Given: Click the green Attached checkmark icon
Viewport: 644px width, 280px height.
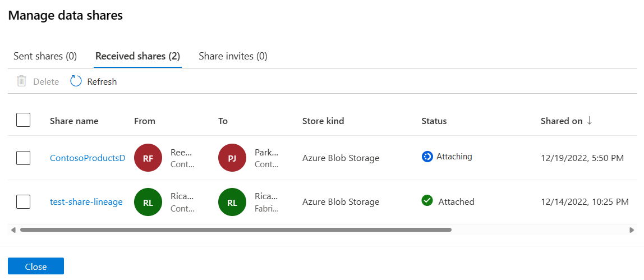Looking at the screenshot, I should pos(427,201).
